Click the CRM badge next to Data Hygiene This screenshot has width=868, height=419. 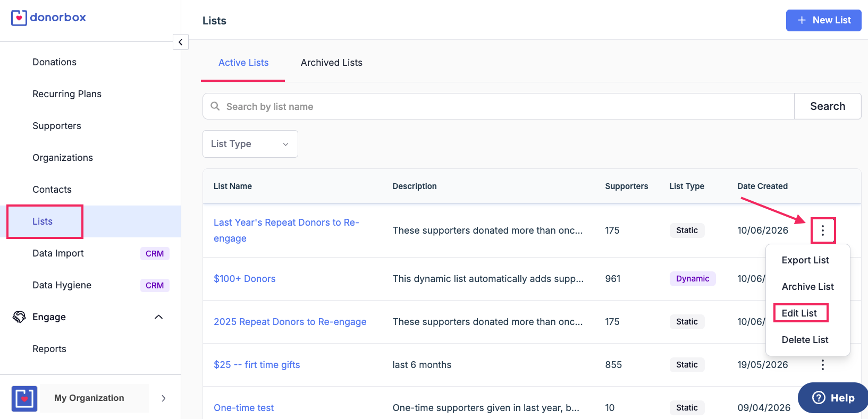(155, 285)
